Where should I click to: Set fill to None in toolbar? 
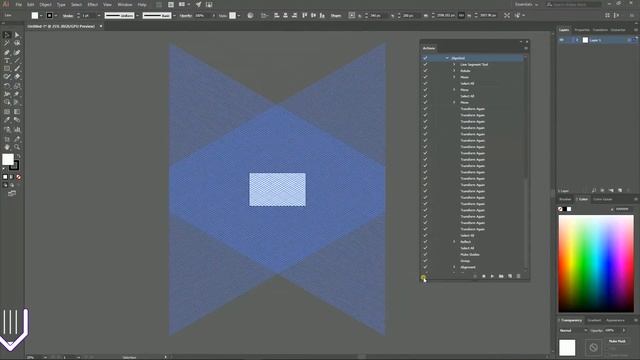(18, 177)
